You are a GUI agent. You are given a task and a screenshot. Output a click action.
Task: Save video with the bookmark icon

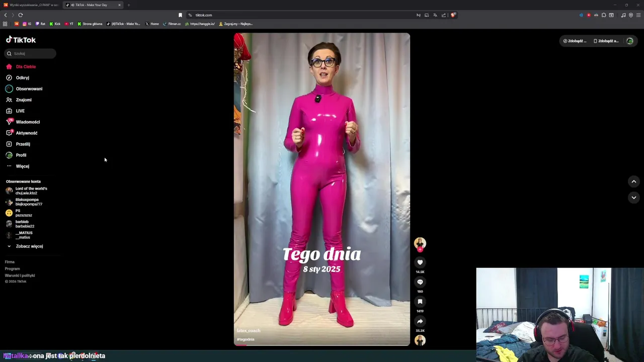pyautogui.click(x=420, y=302)
